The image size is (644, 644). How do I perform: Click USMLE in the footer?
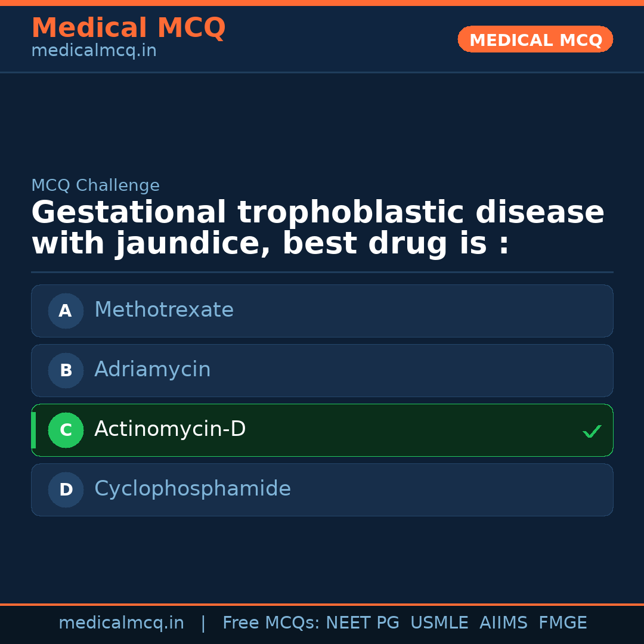(439, 623)
